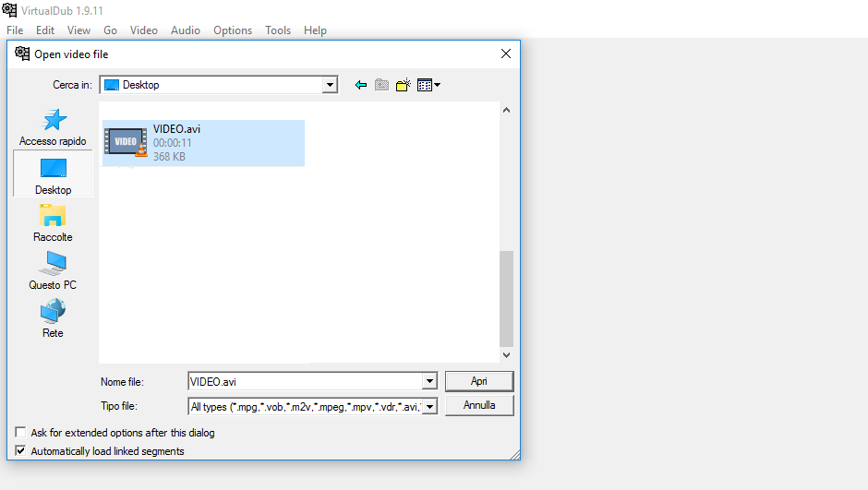Image resolution: width=868 pixels, height=490 pixels.
Task: Click the Open video file dialog icon
Action: point(22,54)
